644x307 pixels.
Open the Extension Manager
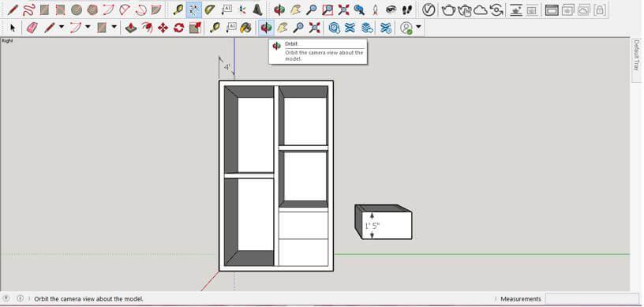point(386,28)
